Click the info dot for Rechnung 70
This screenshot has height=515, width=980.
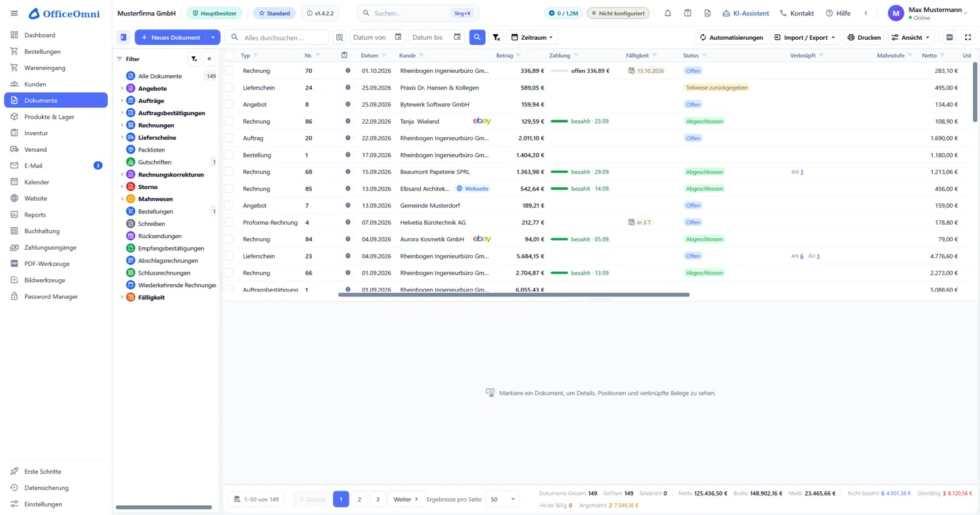[348, 70]
